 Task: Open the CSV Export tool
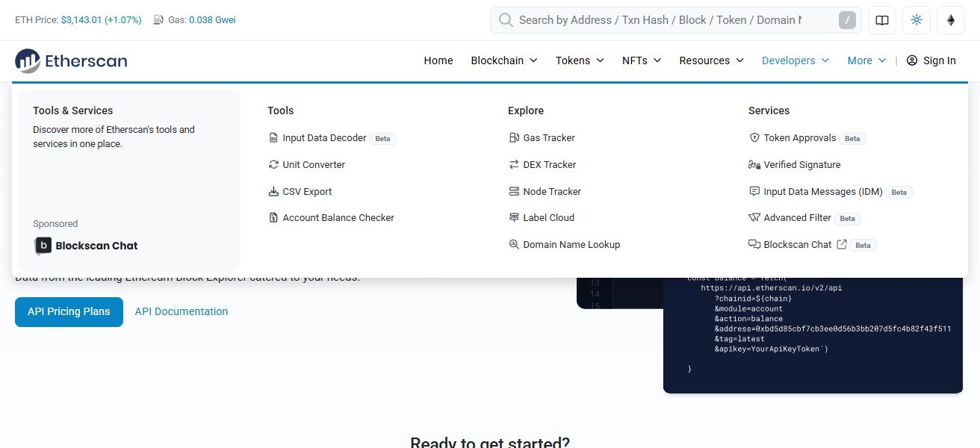pos(306,191)
